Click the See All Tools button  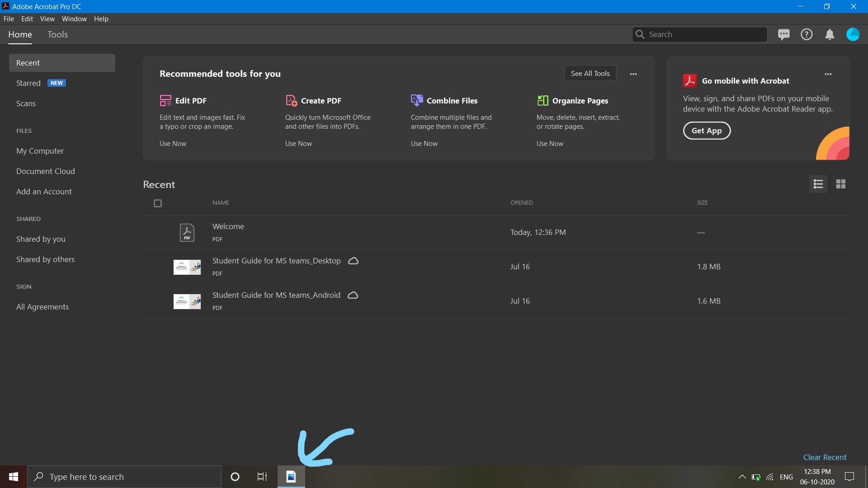click(590, 73)
